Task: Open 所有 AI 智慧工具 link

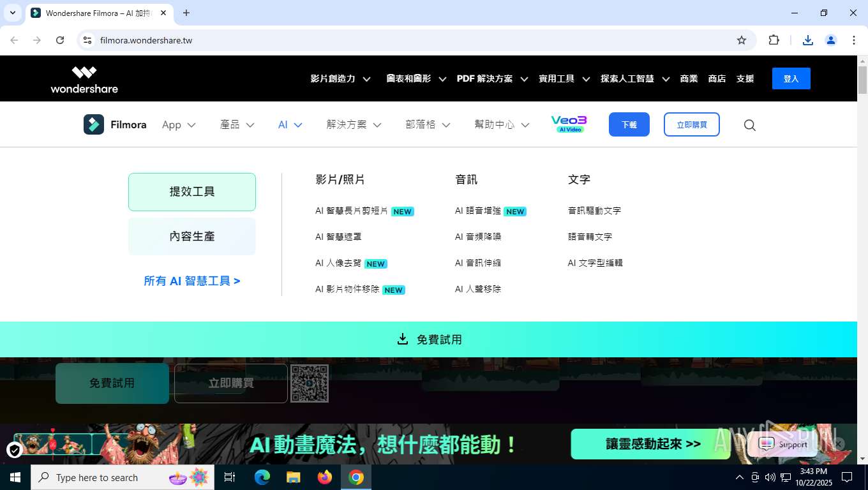Action: tap(192, 281)
